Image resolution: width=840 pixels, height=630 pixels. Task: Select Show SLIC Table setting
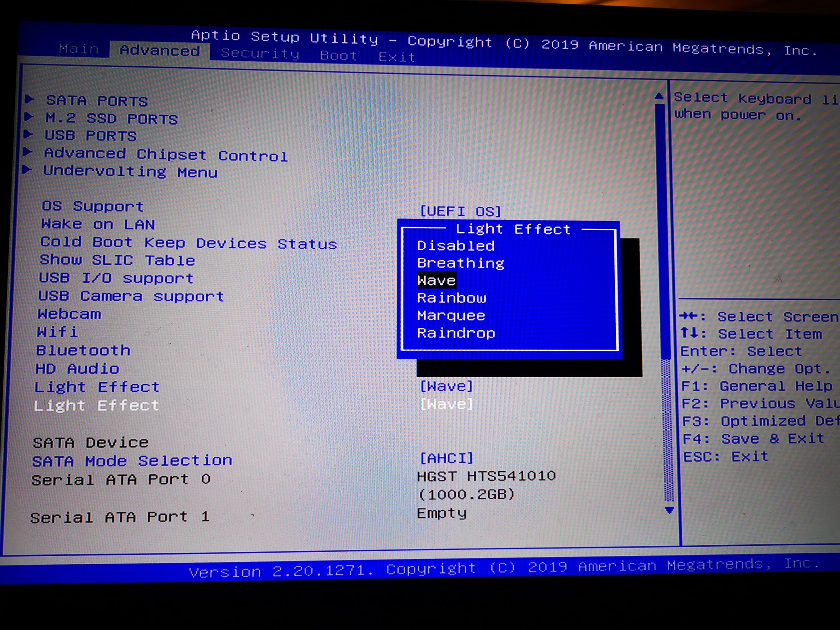click(117, 260)
